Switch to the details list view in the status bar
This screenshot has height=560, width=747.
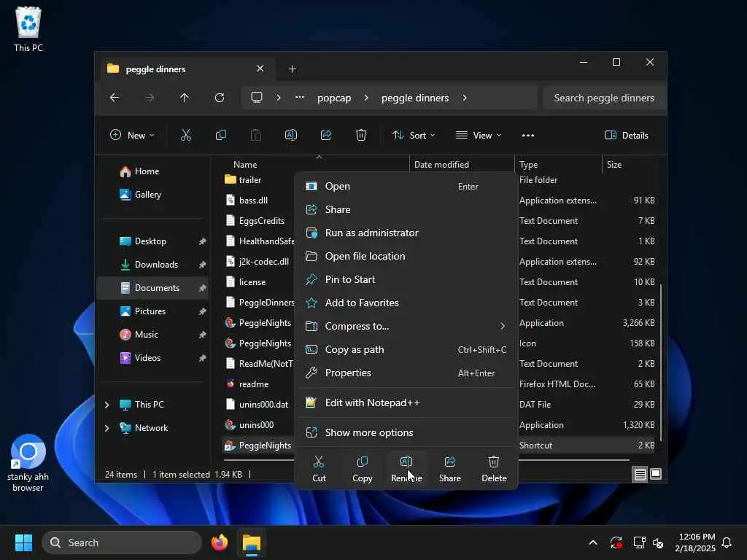(x=640, y=474)
